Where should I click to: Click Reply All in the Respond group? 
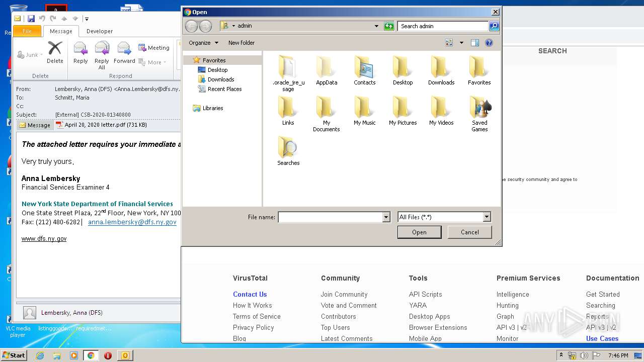point(102,55)
